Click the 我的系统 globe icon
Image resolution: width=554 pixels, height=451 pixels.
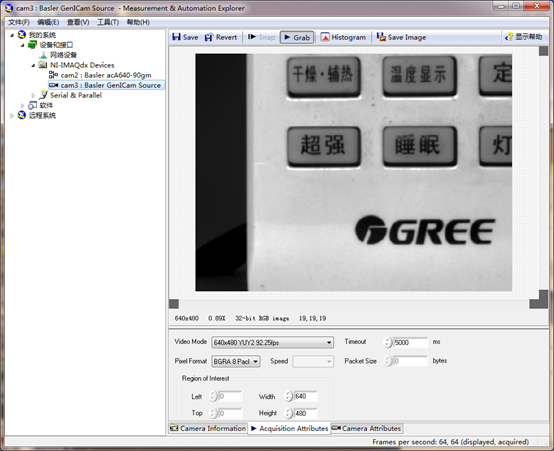coord(22,35)
